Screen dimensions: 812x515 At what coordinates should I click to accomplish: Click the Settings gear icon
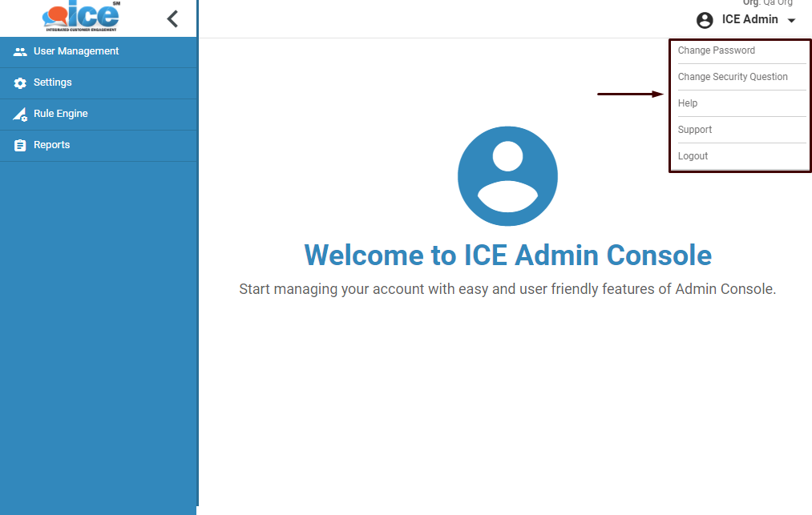[20, 83]
